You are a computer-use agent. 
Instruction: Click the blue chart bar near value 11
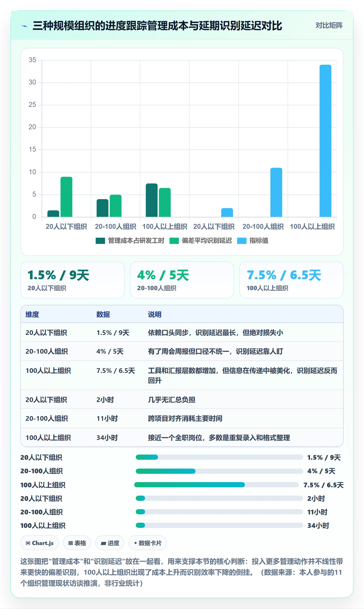tap(276, 192)
